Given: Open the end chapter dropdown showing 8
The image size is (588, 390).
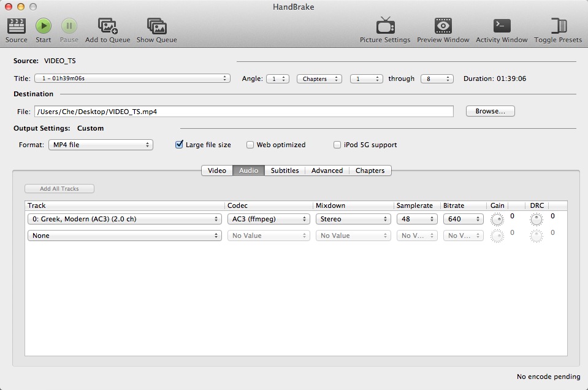Looking at the screenshot, I should pos(437,78).
